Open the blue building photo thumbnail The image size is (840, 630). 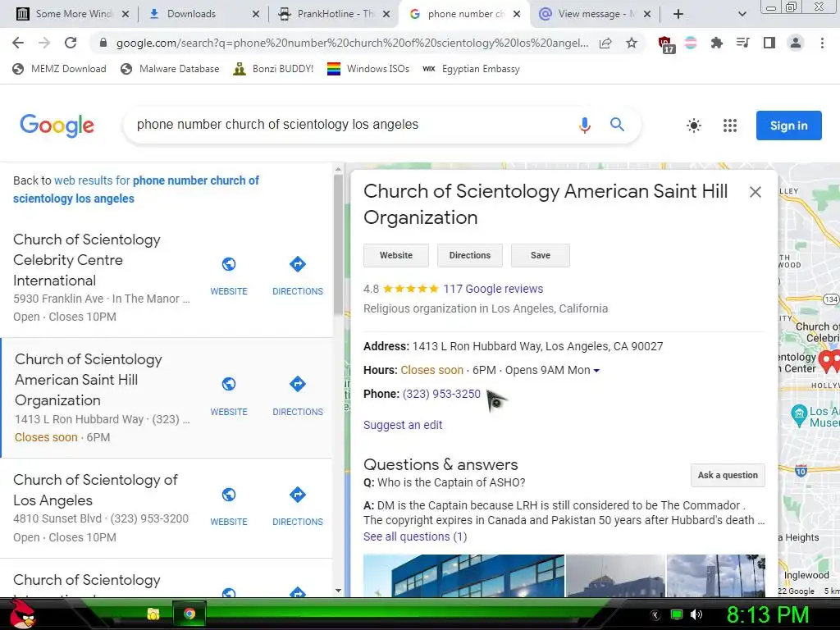tap(463, 575)
